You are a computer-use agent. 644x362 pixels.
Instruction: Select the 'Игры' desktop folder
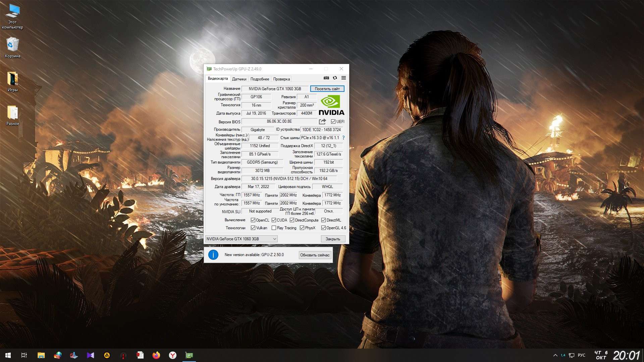[13, 82]
